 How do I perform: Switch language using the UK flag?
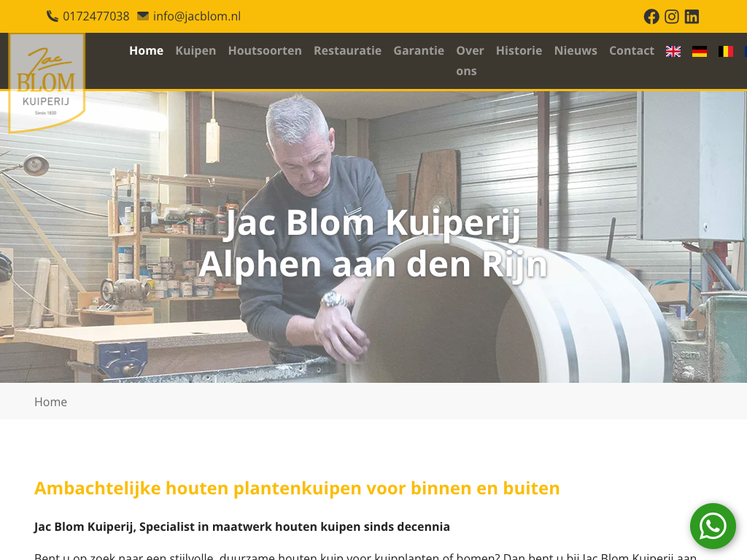pyautogui.click(x=673, y=52)
